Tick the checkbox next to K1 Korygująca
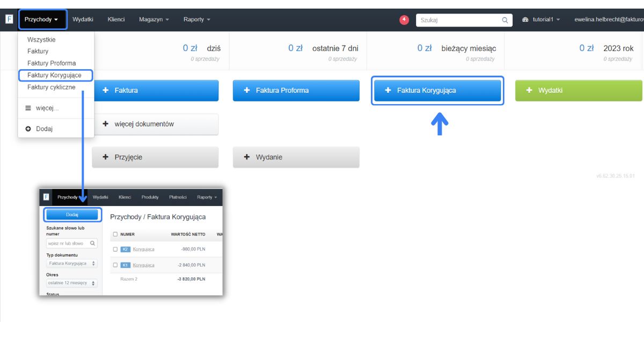Screen dimensions: 644x338 [115, 265]
